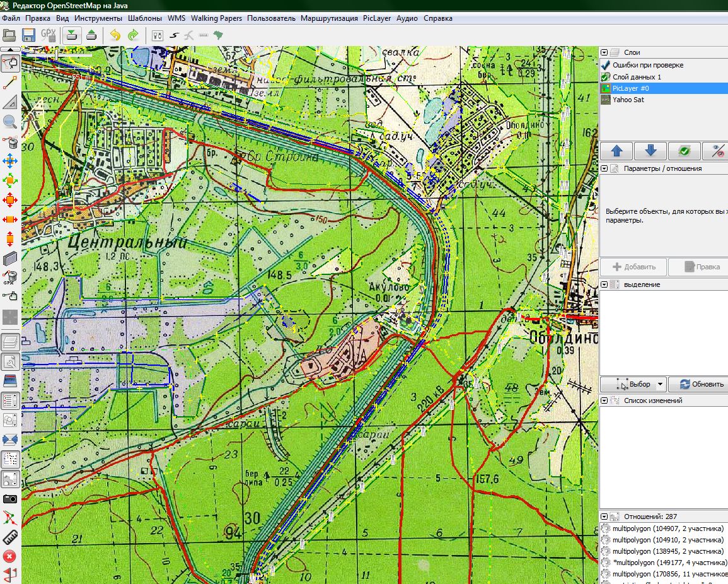Image resolution: width=728 pixels, height=584 pixels.
Task: Click the Save floppy disk icon
Action: pos(28,35)
